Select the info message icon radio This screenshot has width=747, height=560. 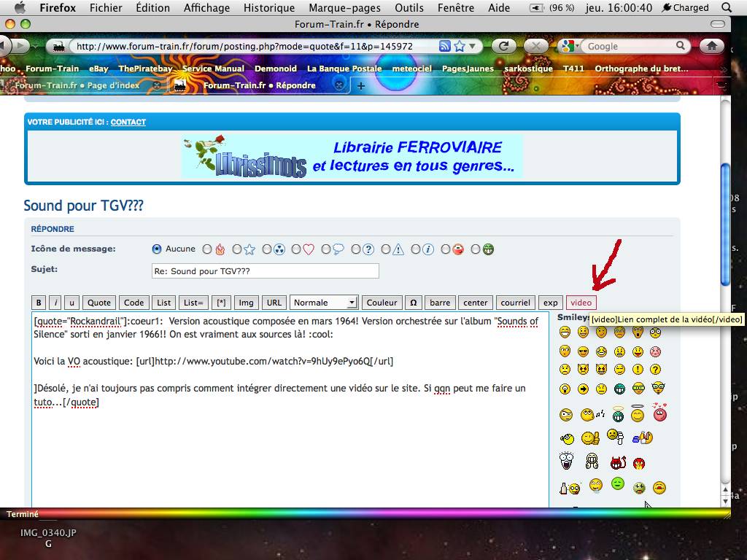pyautogui.click(x=415, y=249)
